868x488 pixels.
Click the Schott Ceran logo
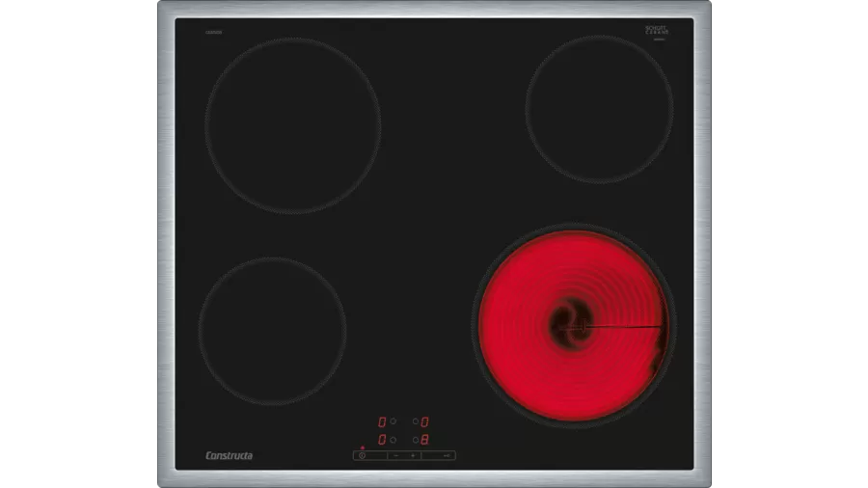(656, 31)
